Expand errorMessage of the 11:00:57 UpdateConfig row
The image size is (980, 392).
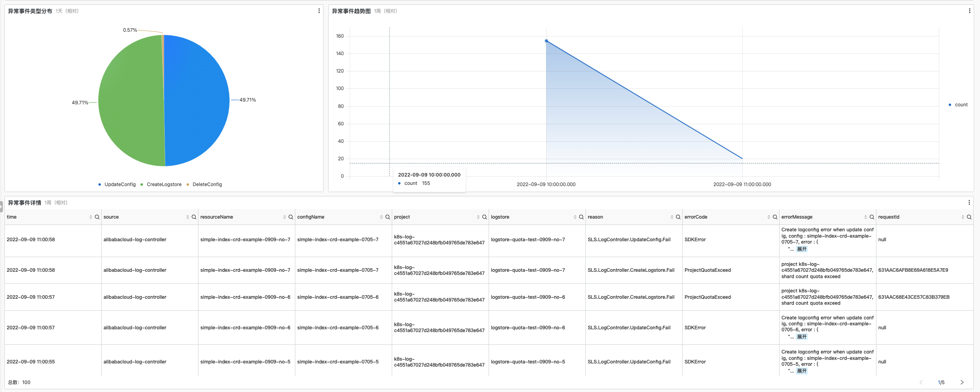(x=802, y=337)
